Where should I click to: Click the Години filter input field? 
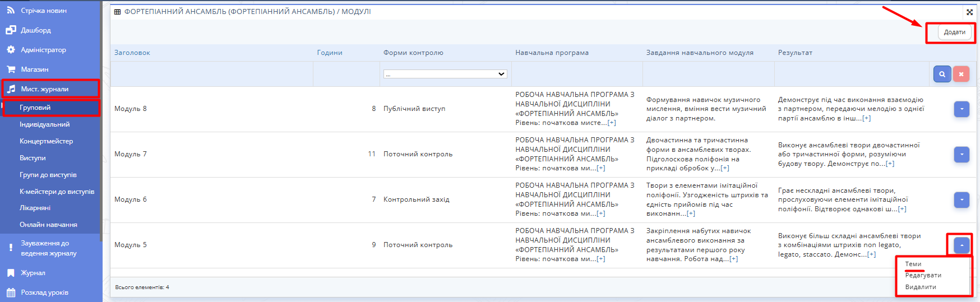pyautogui.click(x=346, y=74)
